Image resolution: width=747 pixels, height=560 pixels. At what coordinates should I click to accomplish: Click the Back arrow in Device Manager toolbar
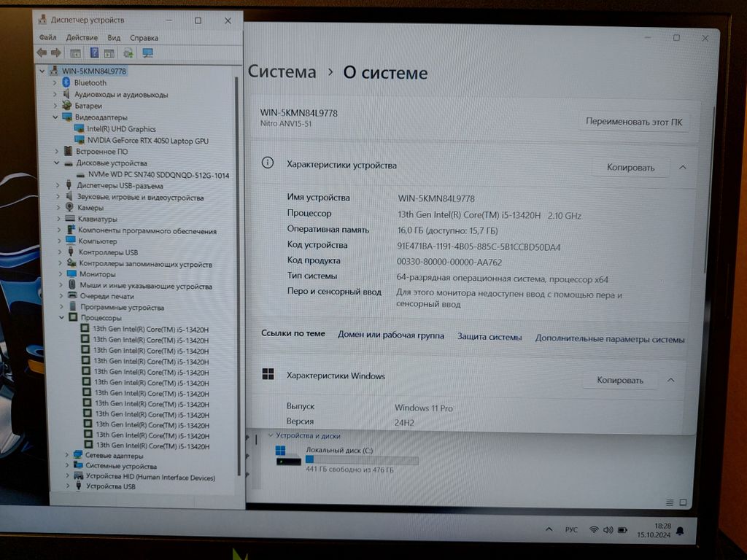[x=42, y=52]
